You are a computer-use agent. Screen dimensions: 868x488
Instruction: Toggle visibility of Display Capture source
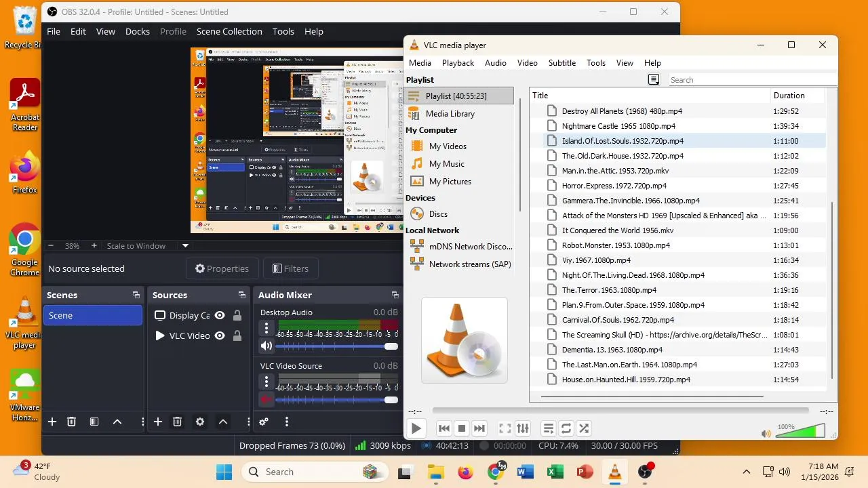click(220, 315)
